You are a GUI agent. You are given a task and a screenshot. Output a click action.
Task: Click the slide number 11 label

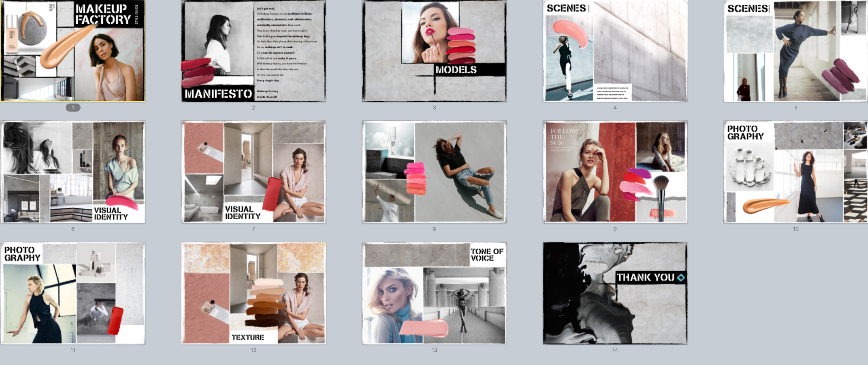coord(73,350)
